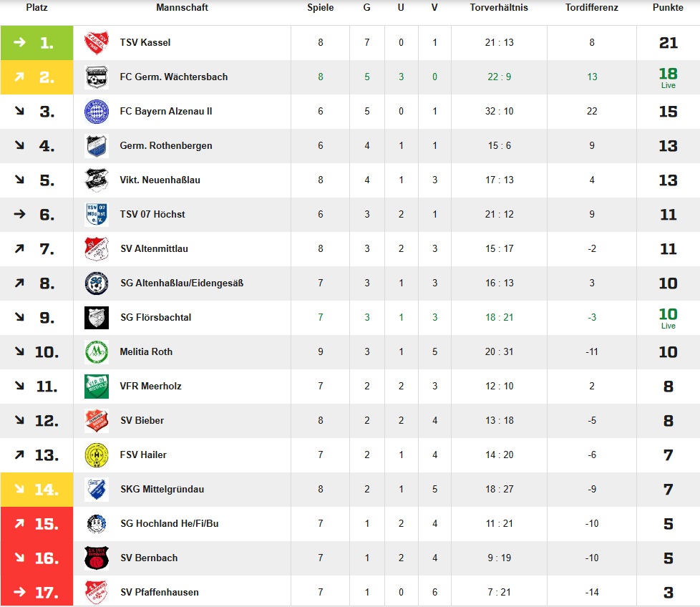700x607 pixels.
Task: Select the SG Hochland He/Fi/Bu name
Action: pyautogui.click(x=169, y=523)
